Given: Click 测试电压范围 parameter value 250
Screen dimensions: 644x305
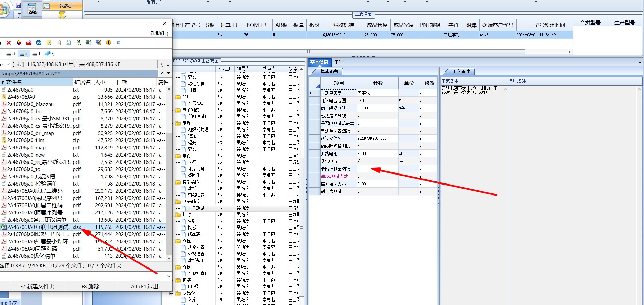Looking at the screenshot, I should pos(377,101).
